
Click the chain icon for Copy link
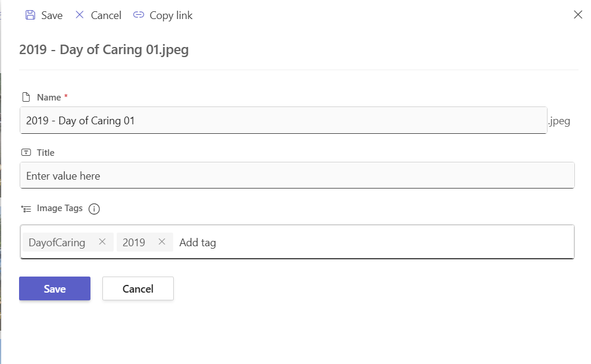[139, 15]
